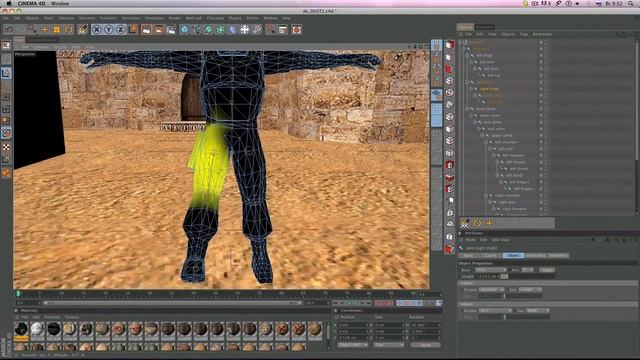Screen dimensions: 640x360
Task: Click the Length value slider in Object Properties
Action: click(x=504, y=276)
